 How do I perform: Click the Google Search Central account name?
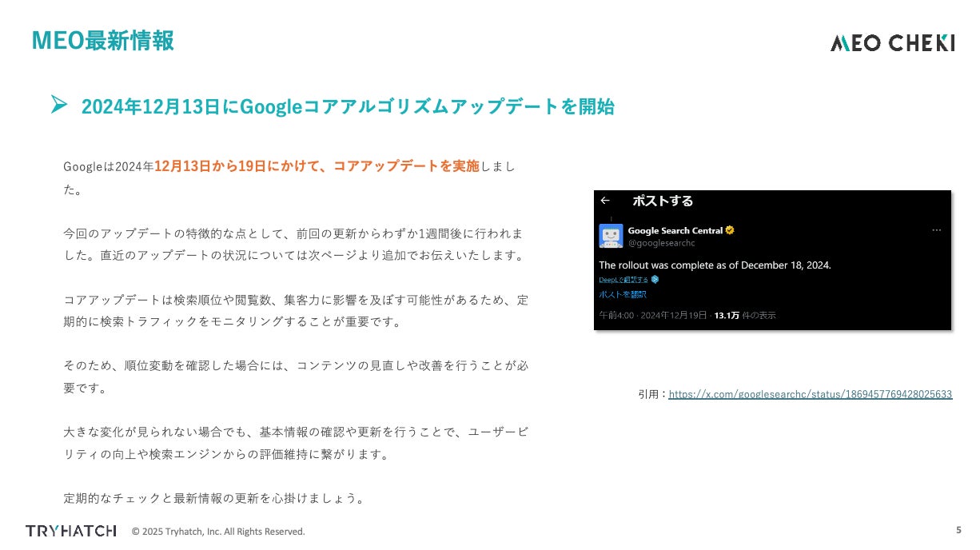[x=675, y=230]
